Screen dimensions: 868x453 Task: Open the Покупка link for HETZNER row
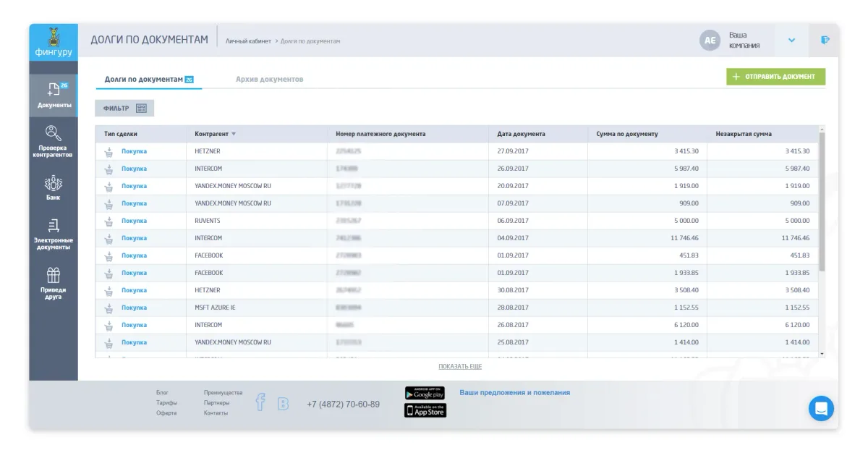click(134, 151)
